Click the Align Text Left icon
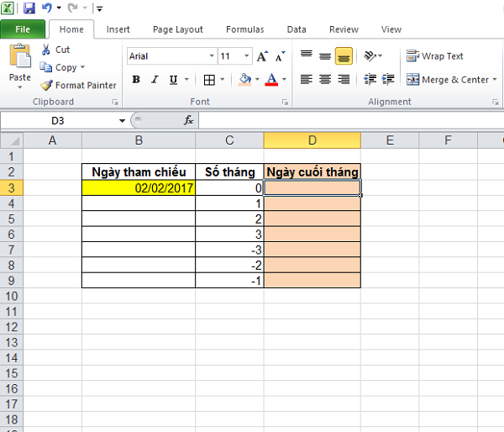Image resolution: width=504 pixels, height=432 pixels. [306, 80]
